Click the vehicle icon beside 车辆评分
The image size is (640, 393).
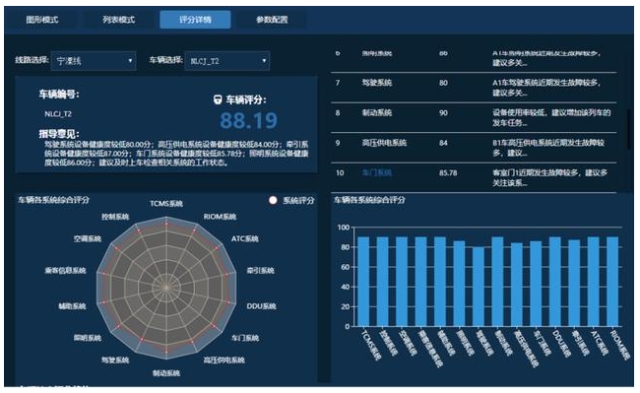(x=218, y=100)
